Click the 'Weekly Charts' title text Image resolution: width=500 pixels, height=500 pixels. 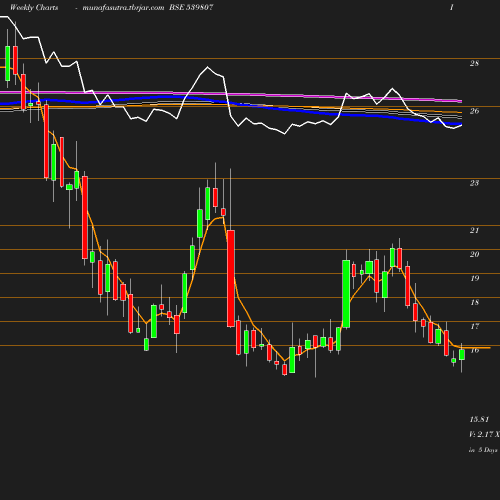(x=34, y=7)
